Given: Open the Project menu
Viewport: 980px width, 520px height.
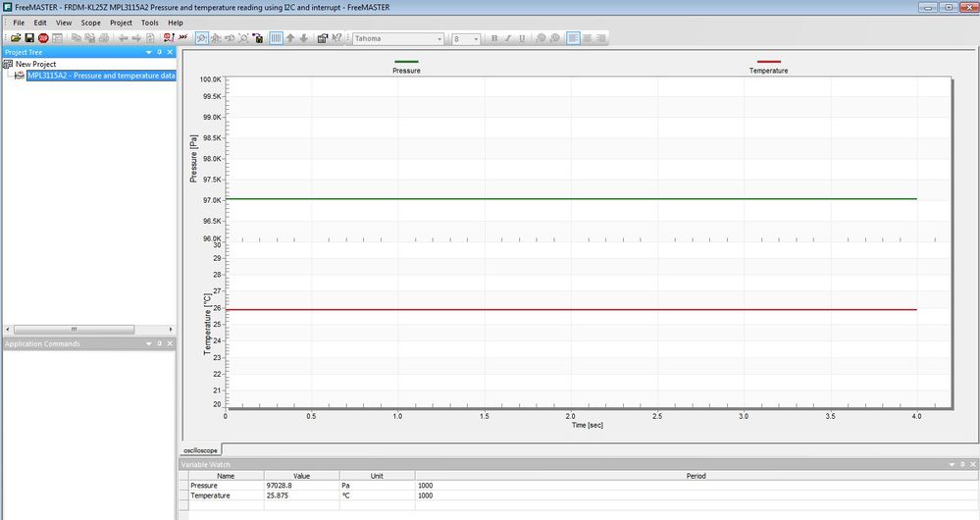Looking at the screenshot, I should point(121,23).
